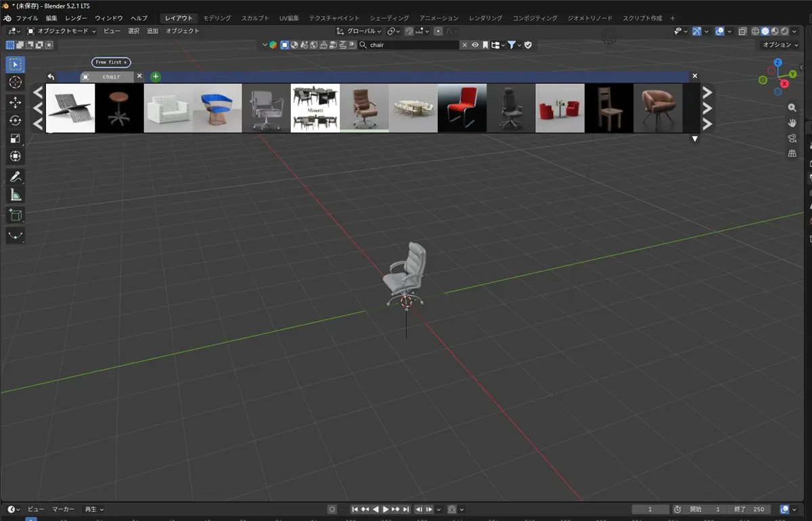The image size is (812, 521).
Task: Toggle viewport gizmos display
Action: 697,31
